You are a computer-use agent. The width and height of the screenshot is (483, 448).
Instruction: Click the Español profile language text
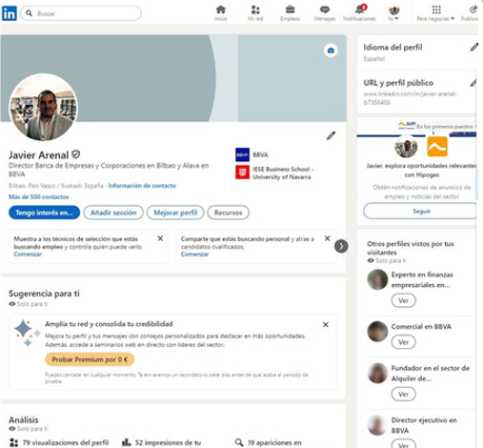click(374, 59)
